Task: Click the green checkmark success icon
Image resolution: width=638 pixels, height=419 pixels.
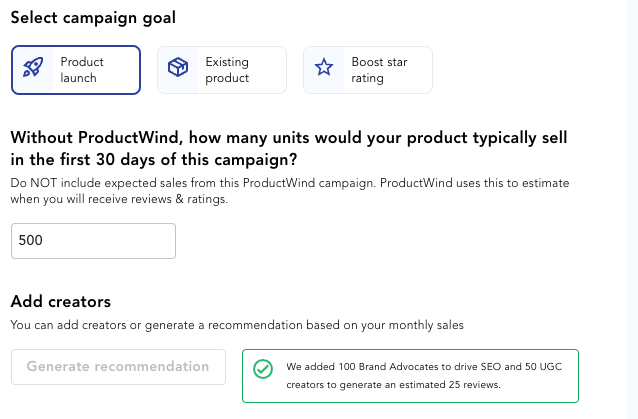Action: pos(263,369)
